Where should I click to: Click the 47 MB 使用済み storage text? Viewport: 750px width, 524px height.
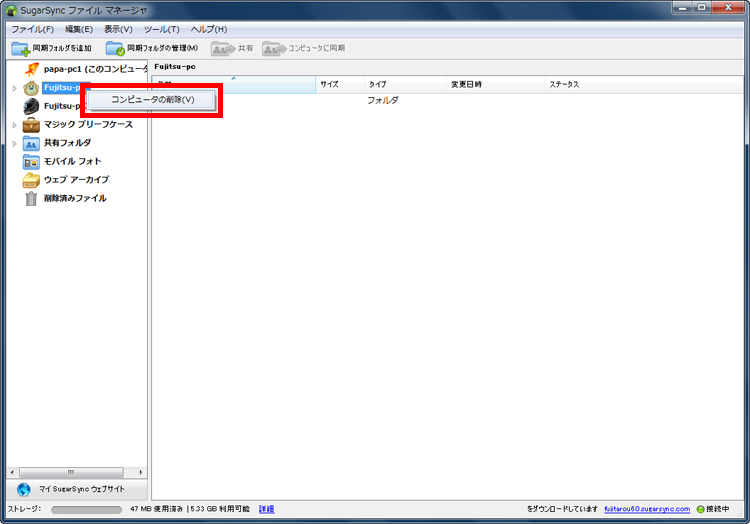point(156,509)
